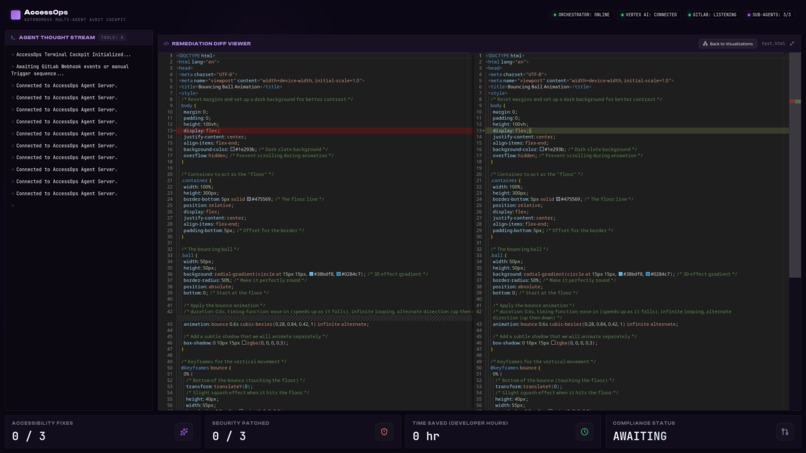
Task: Click the terminal prompt icon beside Agent Thought Stream
Action: [x=12, y=38]
